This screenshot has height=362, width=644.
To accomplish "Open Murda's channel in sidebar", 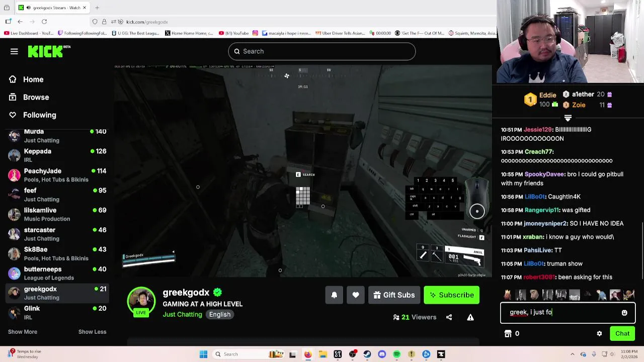I will pos(57,136).
